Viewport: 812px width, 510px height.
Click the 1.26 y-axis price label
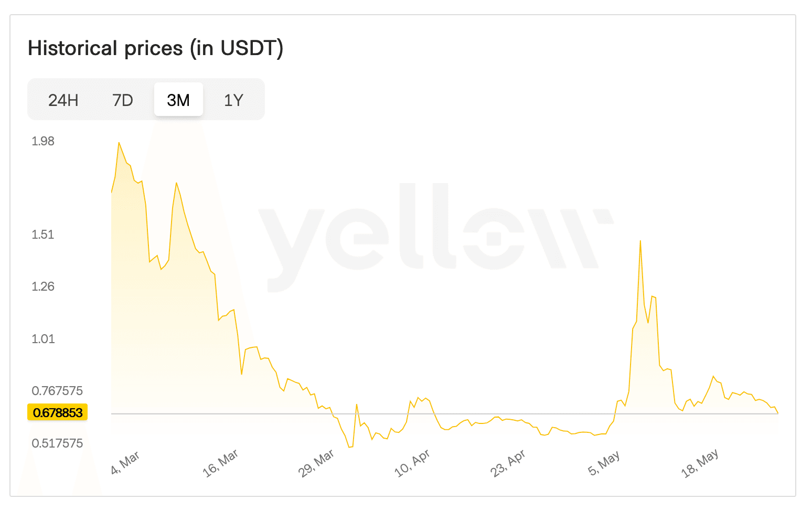[x=43, y=286]
